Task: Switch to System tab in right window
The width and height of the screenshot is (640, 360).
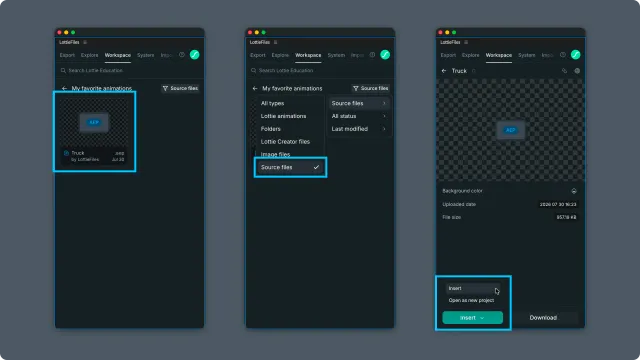Action: pos(527,55)
